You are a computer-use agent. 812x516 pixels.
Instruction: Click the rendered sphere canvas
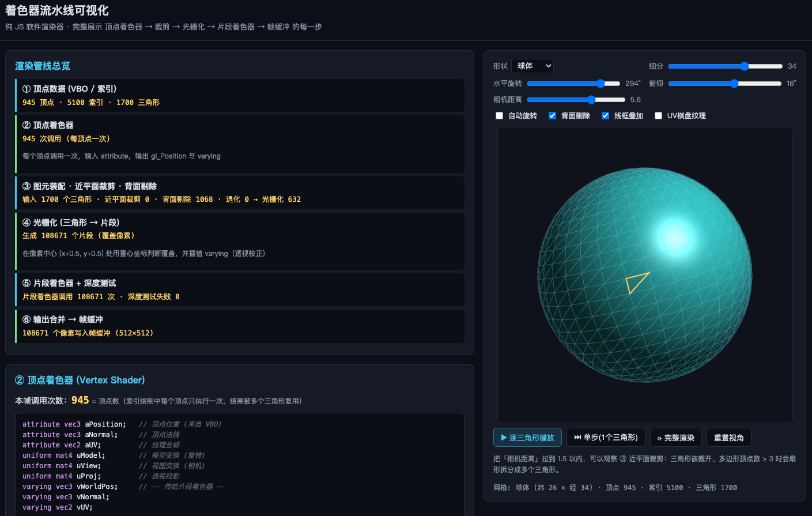click(644, 275)
